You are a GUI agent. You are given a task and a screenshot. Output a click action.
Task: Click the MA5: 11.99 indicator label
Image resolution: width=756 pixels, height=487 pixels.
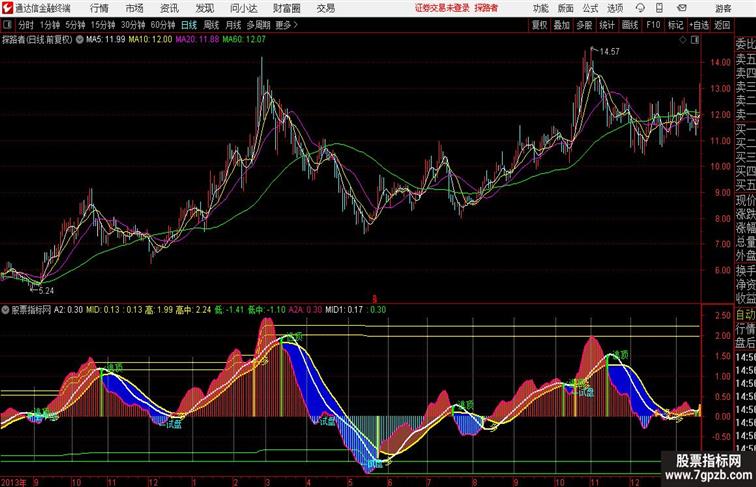[x=106, y=40]
